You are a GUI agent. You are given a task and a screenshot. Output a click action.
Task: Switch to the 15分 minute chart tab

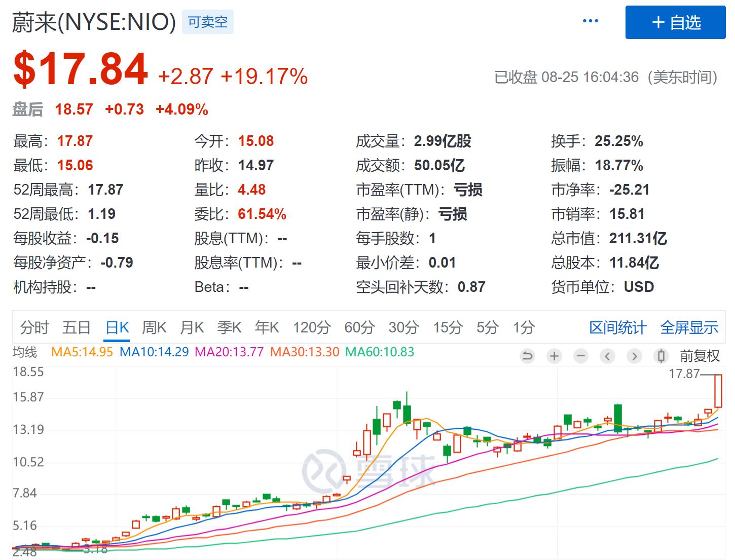(x=448, y=327)
